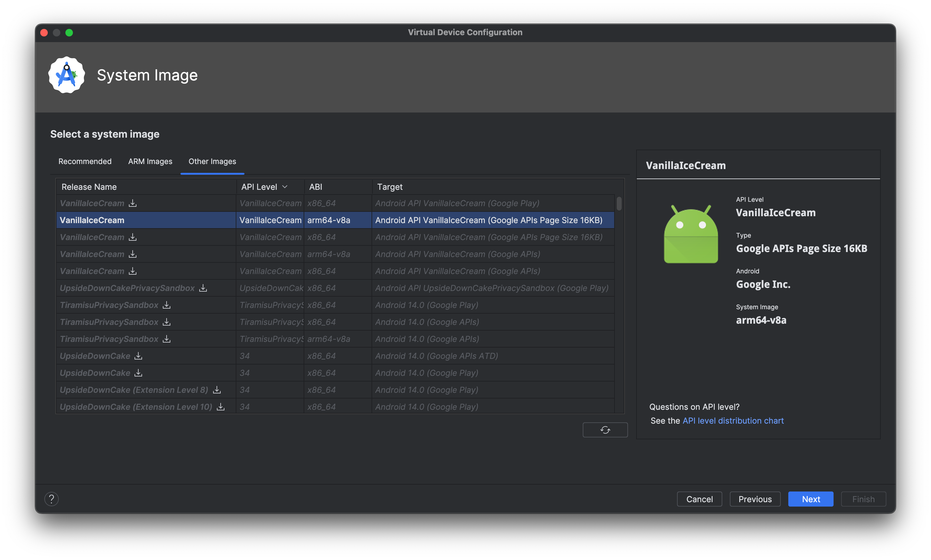Click the Next button to proceed
This screenshot has width=931, height=560.
point(811,499)
